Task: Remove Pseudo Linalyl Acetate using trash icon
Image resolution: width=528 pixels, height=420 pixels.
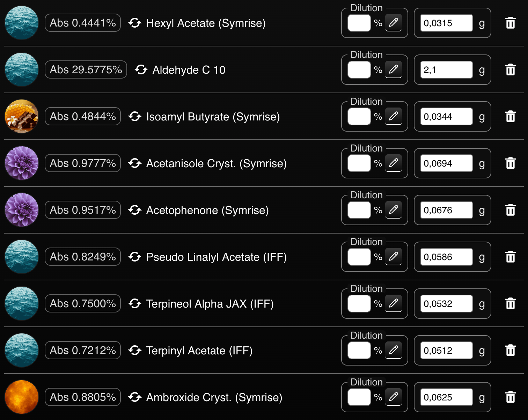Action: pyautogui.click(x=510, y=257)
